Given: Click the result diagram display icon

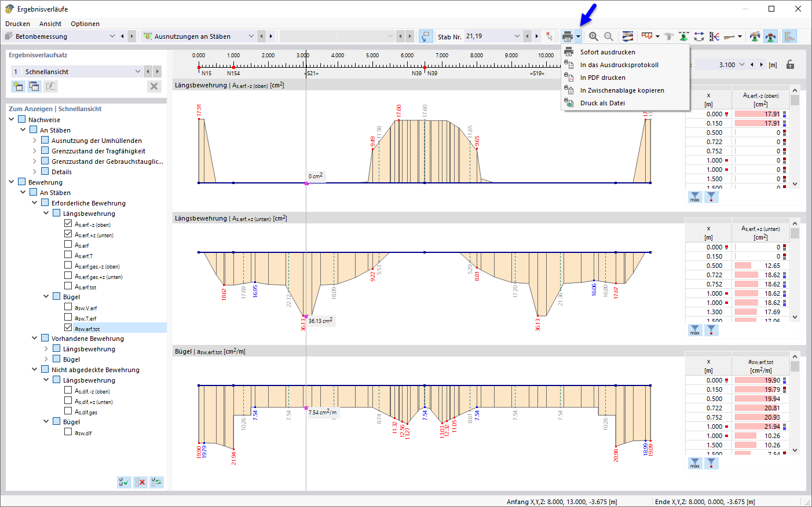Looking at the screenshot, I should [627, 36].
